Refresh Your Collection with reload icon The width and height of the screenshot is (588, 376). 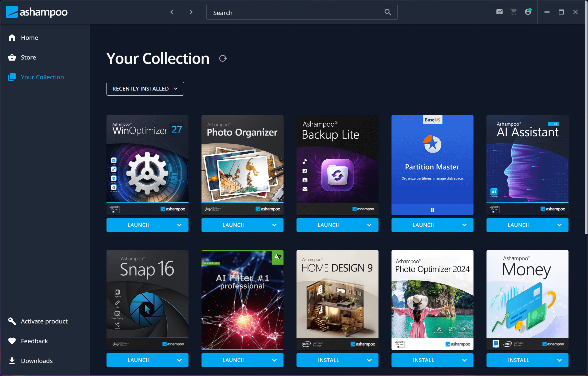coord(223,59)
